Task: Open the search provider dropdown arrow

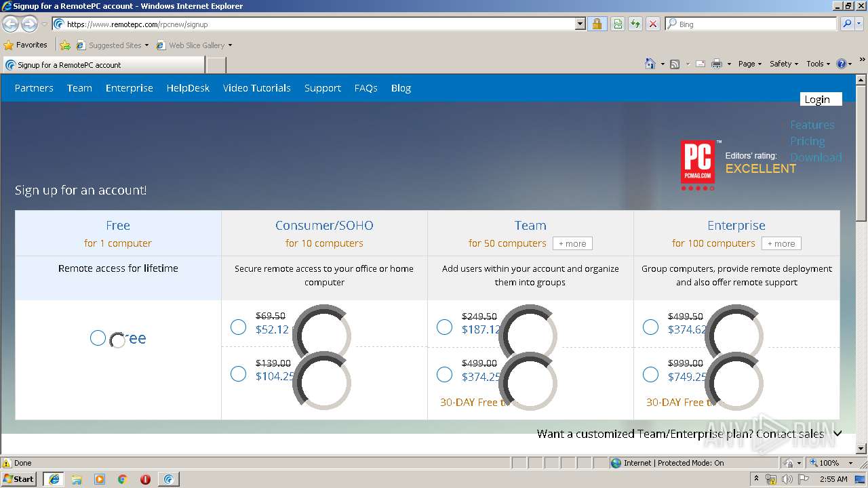Action: click(859, 24)
